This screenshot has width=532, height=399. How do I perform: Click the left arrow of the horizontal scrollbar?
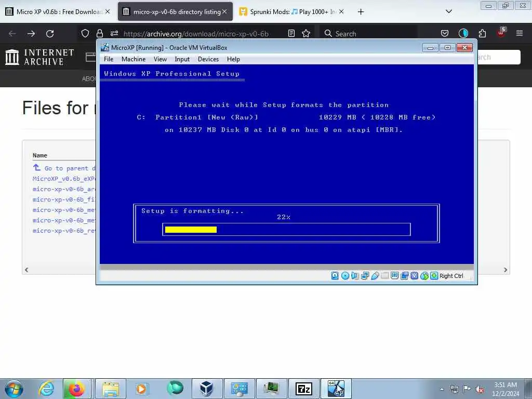[26, 270]
